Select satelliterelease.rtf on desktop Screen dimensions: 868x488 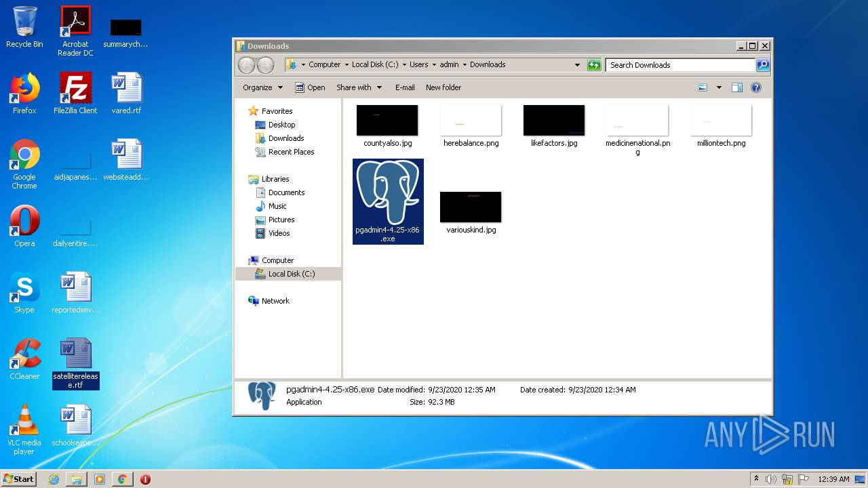[x=75, y=363]
